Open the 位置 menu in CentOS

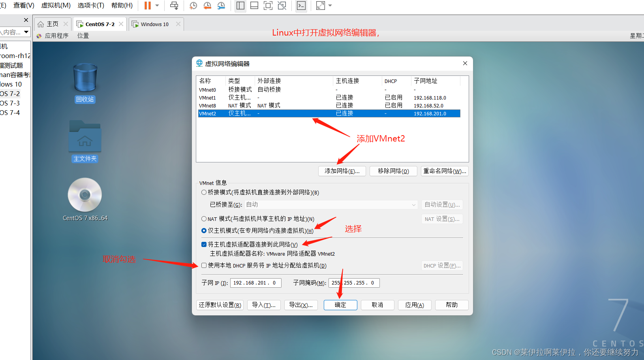[x=83, y=36]
